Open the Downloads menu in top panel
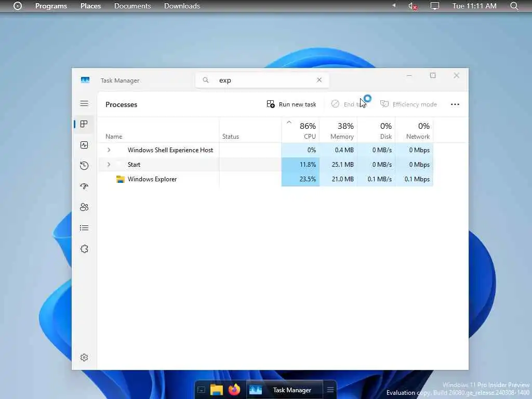 [x=182, y=6]
